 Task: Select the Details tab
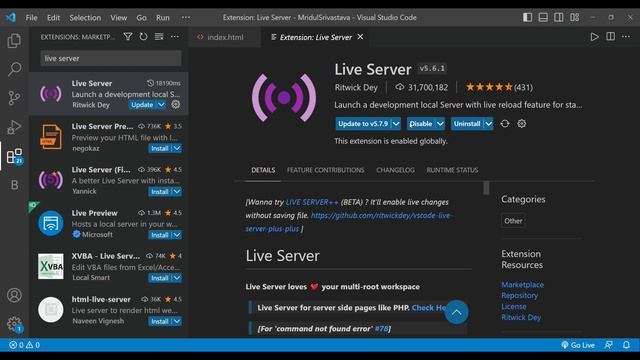[263, 170]
